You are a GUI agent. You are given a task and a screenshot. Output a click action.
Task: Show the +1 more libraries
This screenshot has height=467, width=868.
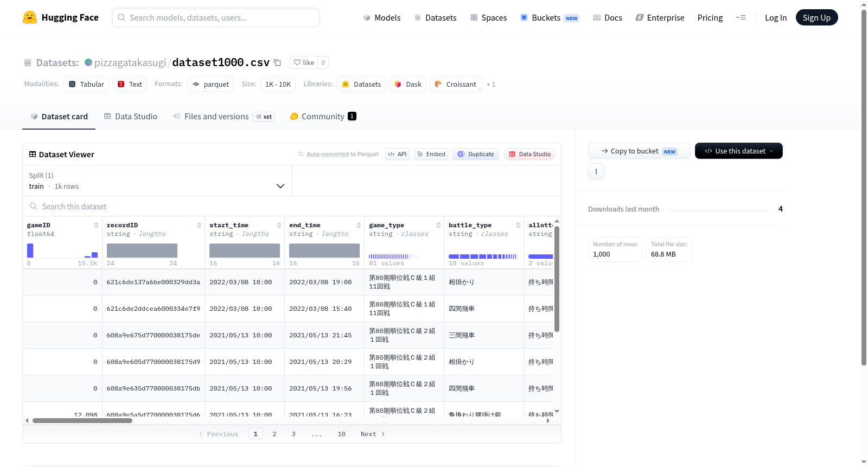click(x=491, y=84)
